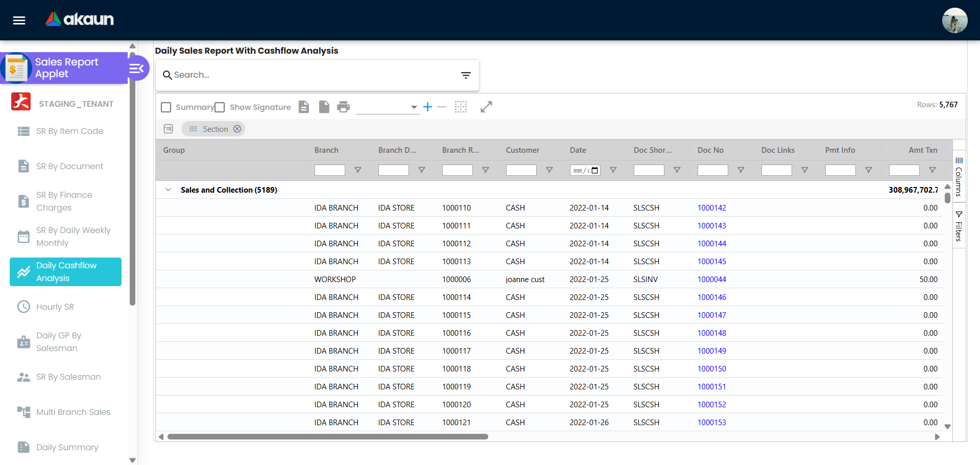Viewport: 980px width, 465px height.
Task: Export the report as PDF
Action: click(304, 107)
